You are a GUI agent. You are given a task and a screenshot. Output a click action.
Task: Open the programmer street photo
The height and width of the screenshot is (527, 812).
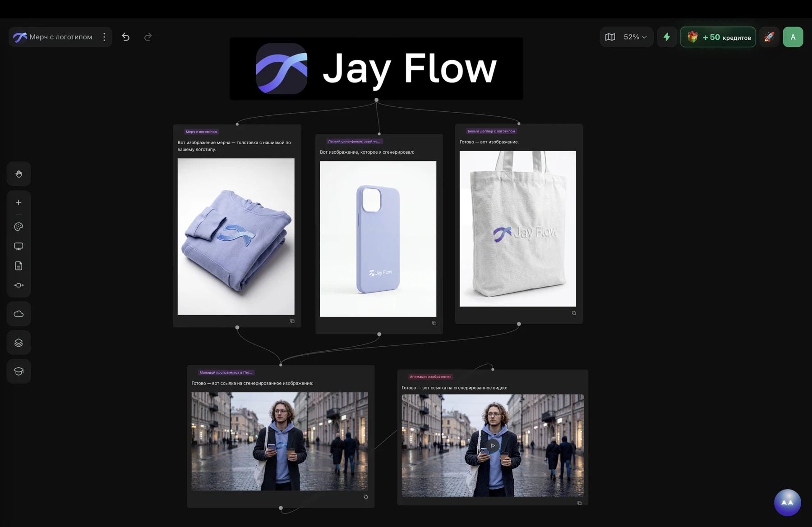click(280, 441)
